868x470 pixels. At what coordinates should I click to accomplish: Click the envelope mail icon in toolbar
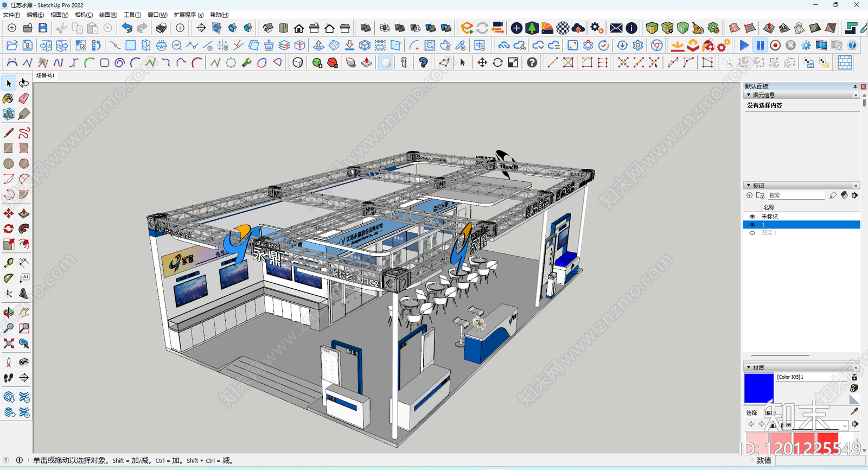616,28
